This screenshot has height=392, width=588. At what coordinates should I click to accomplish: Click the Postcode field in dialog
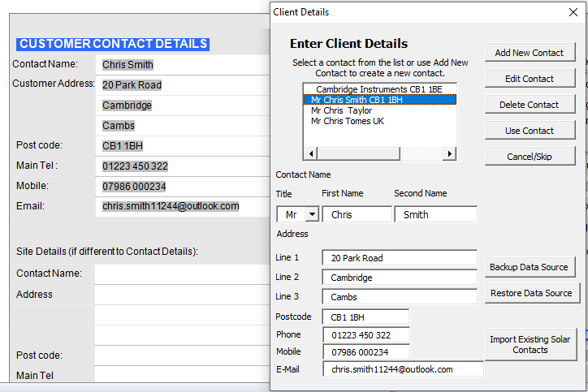pos(365,317)
